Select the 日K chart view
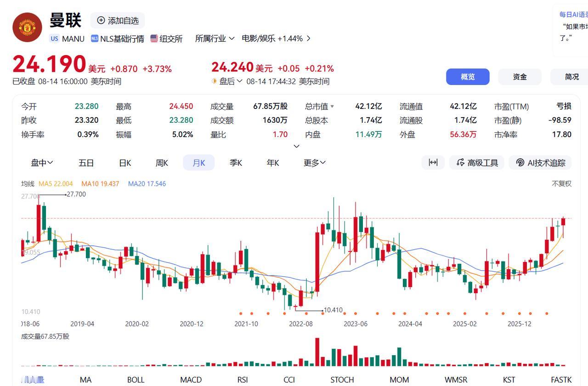588x386 pixels. click(125, 163)
